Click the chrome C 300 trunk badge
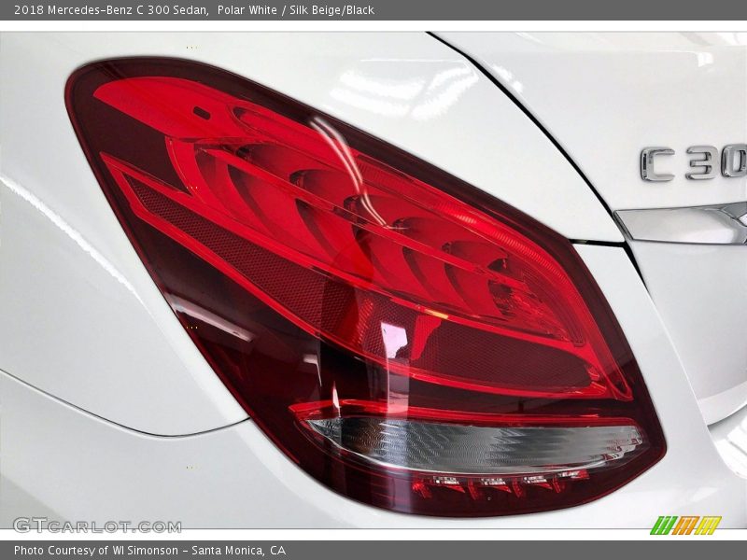 click(x=693, y=163)
